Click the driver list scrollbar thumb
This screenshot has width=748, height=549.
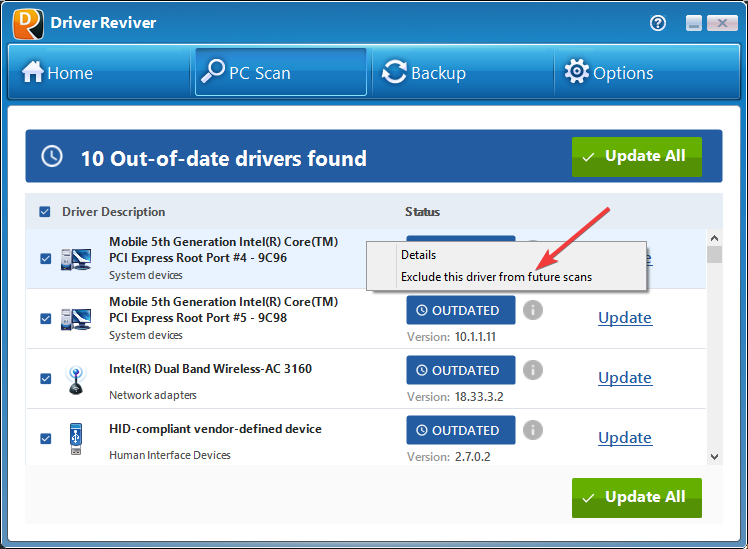point(714,254)
